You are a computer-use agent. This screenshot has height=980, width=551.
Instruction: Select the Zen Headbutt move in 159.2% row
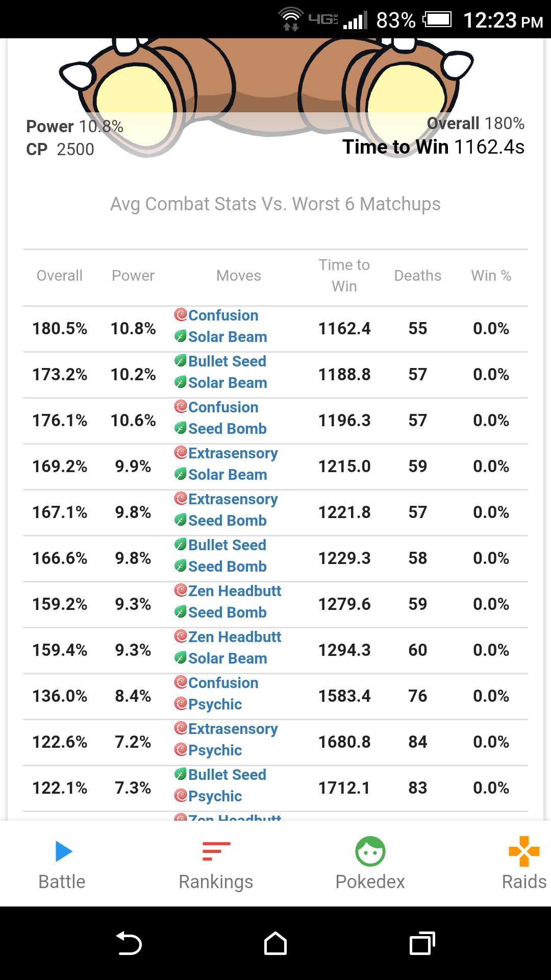[x=235, y=591]
